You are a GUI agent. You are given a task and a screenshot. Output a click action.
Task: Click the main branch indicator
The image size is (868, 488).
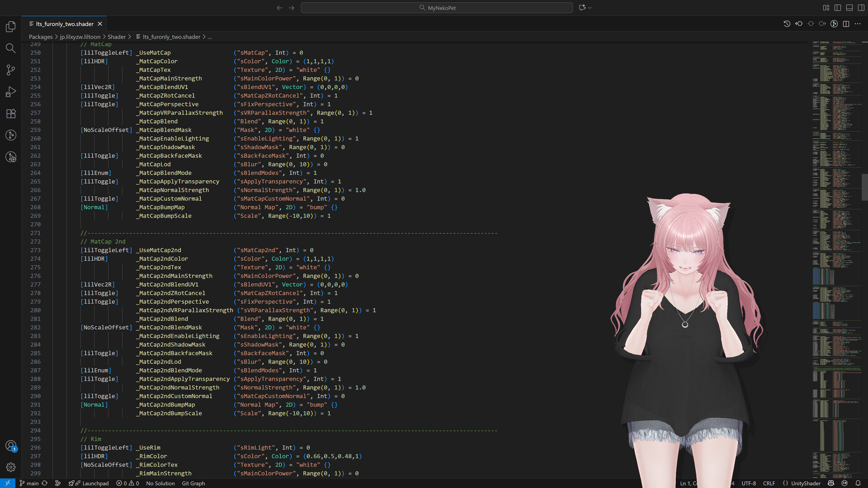[29, 483]
